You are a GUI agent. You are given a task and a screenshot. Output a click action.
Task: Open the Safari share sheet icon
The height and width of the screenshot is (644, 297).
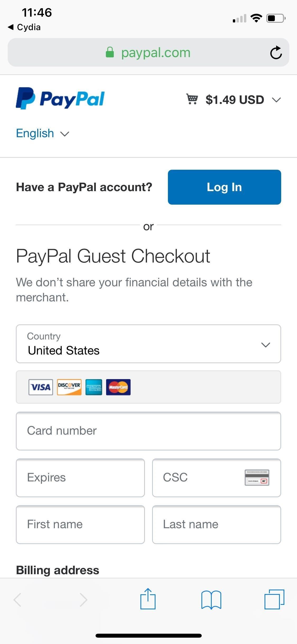(148, 599)
